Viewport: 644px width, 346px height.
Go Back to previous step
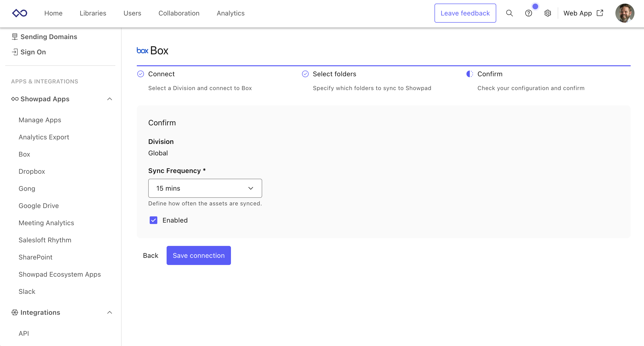point(150,255)
